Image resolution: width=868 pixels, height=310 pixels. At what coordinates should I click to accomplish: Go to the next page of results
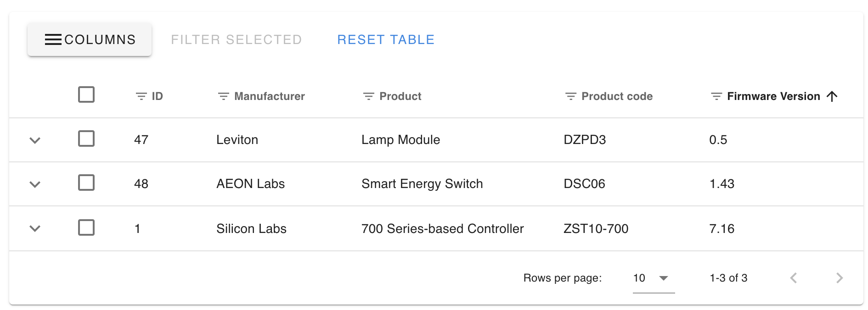[840, 278]
